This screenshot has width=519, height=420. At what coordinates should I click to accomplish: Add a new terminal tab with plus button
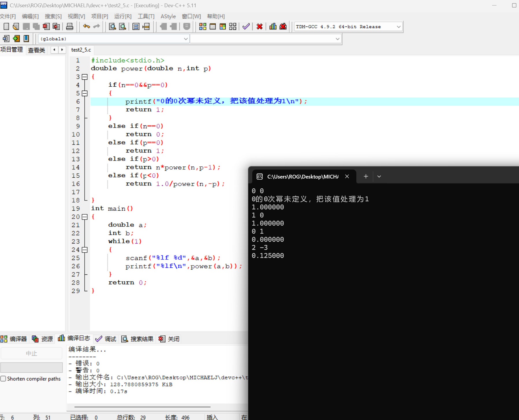point(366,176)
